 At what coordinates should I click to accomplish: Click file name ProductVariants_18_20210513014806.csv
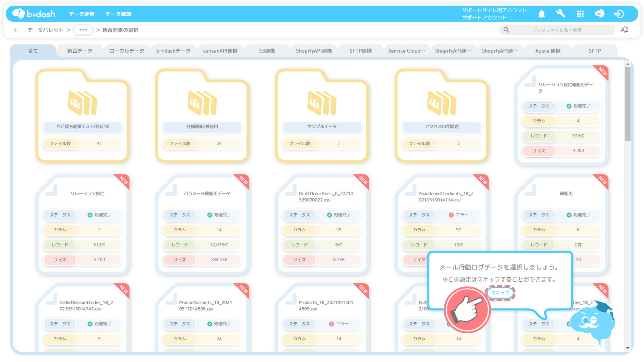click(x=205, y=306)
